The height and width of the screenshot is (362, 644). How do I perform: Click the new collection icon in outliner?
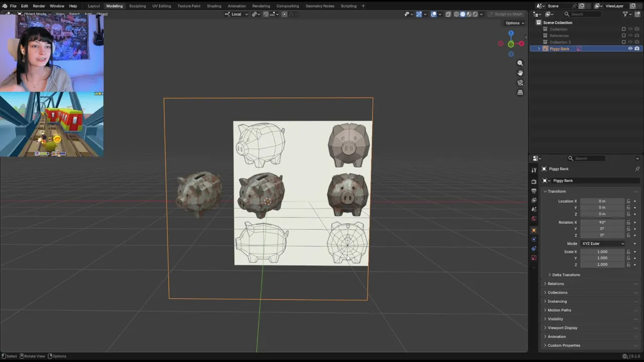click(637, 14)
